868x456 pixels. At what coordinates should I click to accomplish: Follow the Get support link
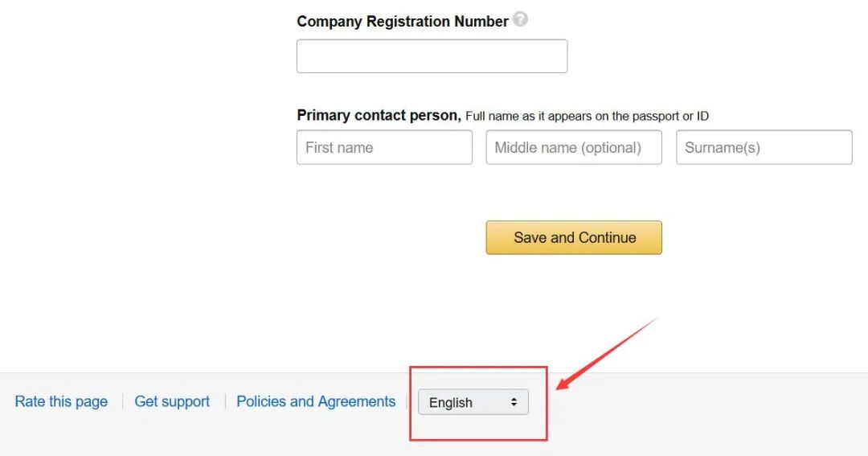172,402
